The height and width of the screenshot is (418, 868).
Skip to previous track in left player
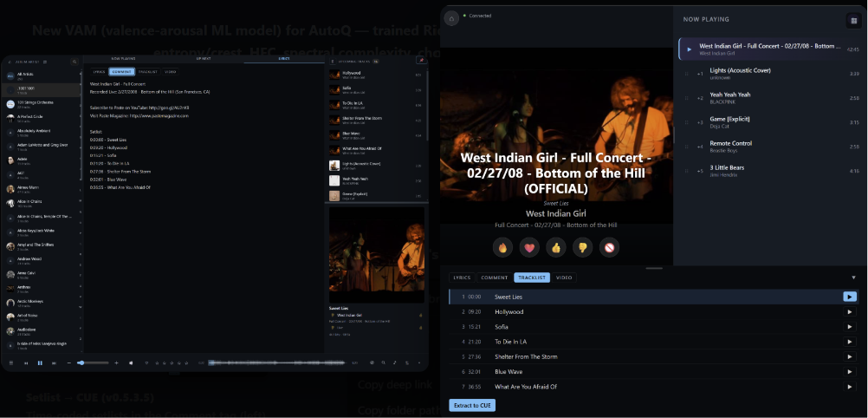click(26, 362)
